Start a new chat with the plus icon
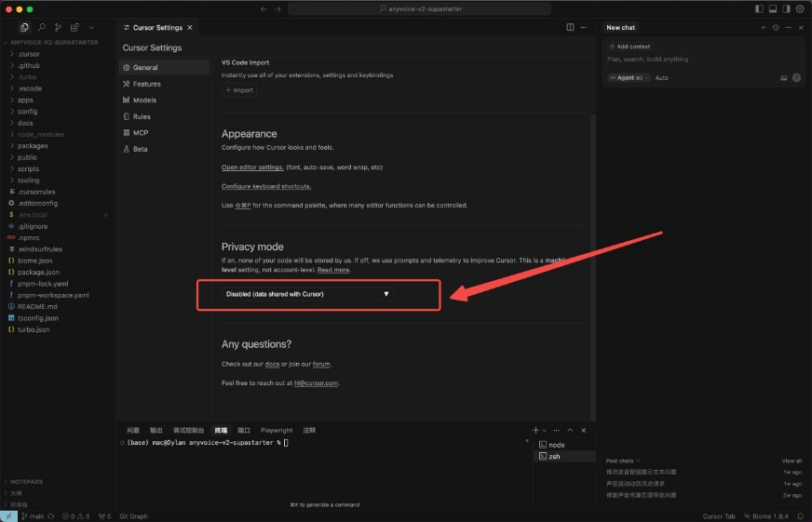812x522 pixels. tap(764, 28)
